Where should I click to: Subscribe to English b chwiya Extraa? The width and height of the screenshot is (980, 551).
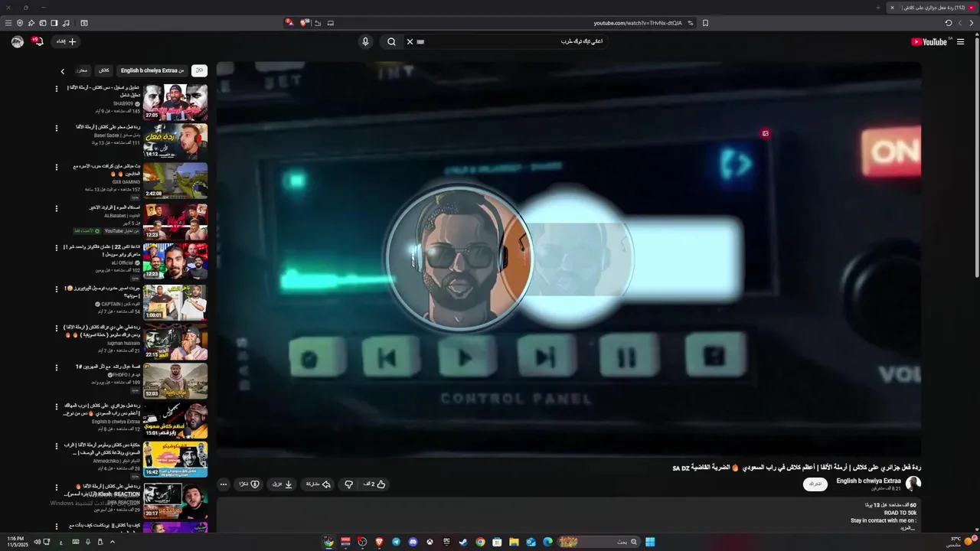[815, 484]
